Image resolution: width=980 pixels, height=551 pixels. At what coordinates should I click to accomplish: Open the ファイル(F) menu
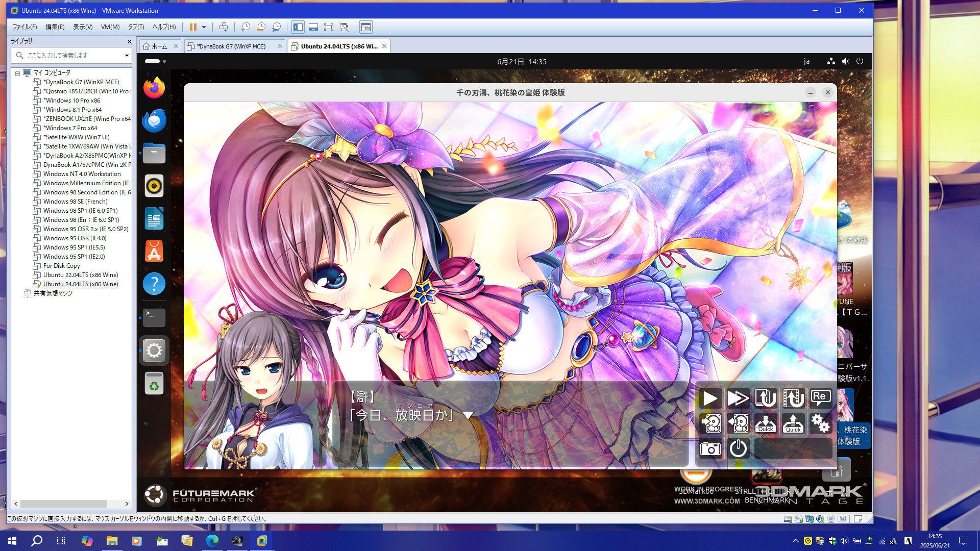[x=24, y=27]
